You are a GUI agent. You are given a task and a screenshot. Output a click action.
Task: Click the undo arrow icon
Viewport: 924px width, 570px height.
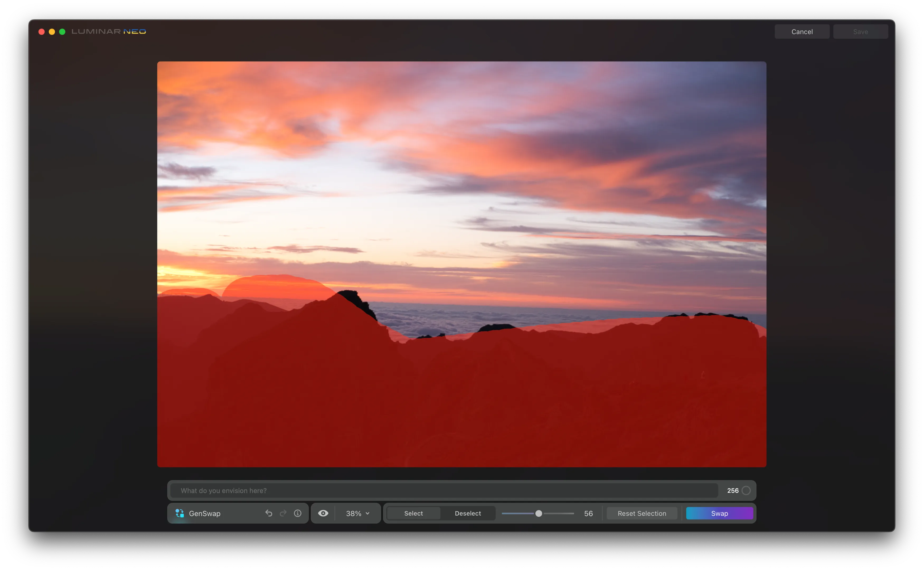point(268,513)
